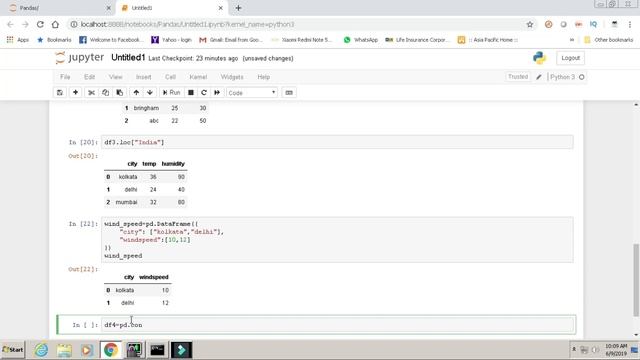The height and width of the screenshot is (360, 640).
Task: Open a new browser tab
Action: (x=238, y=8)
